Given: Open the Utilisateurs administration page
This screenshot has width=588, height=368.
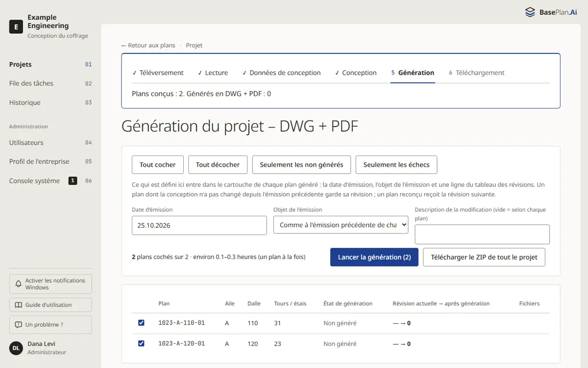Looking at the screenshot, I should pyautogui.click(x=50, y=143).
